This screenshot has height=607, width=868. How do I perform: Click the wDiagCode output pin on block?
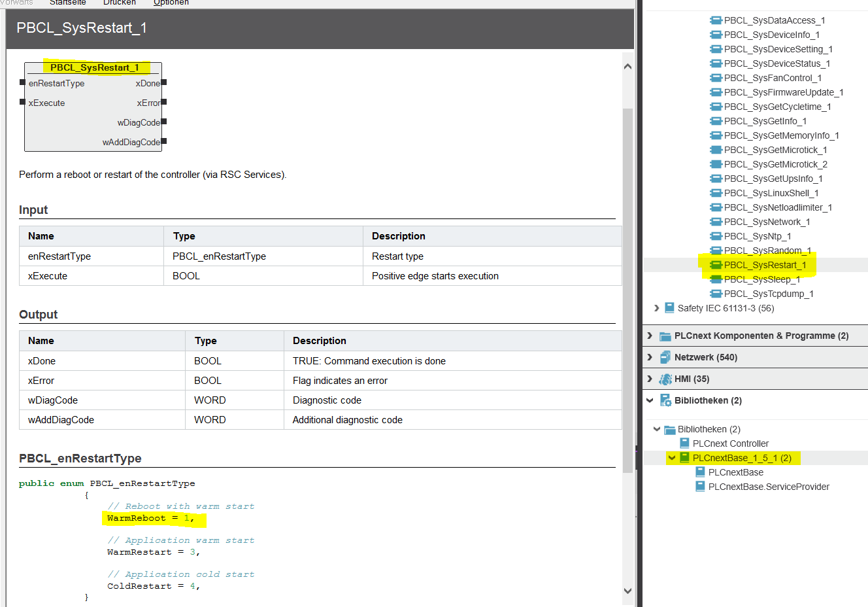[x=164, y=122]
